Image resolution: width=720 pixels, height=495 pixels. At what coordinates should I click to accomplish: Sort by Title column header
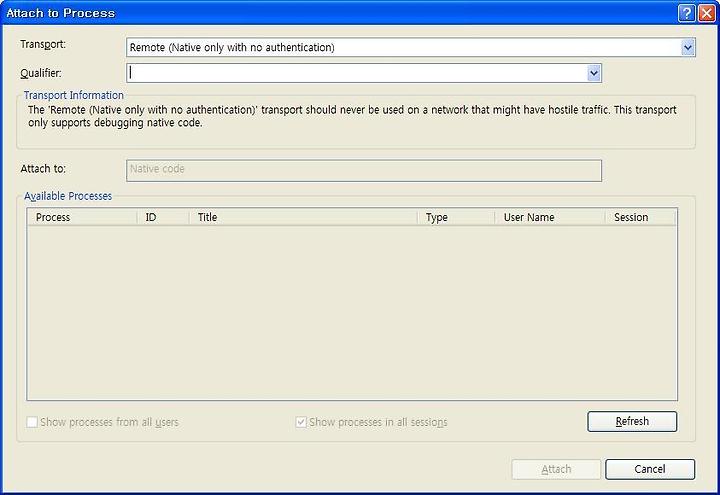pyautogui.click(x=303, y=217)
